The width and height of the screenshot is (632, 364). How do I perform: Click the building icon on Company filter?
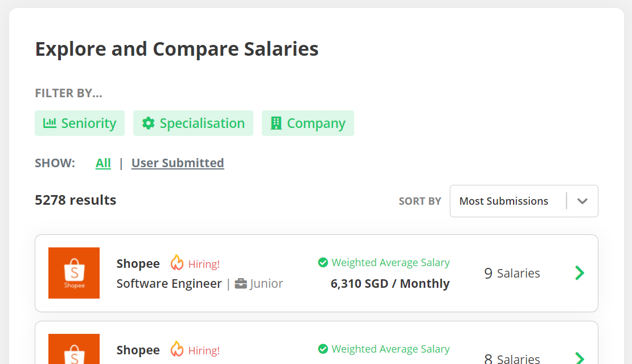276,123
